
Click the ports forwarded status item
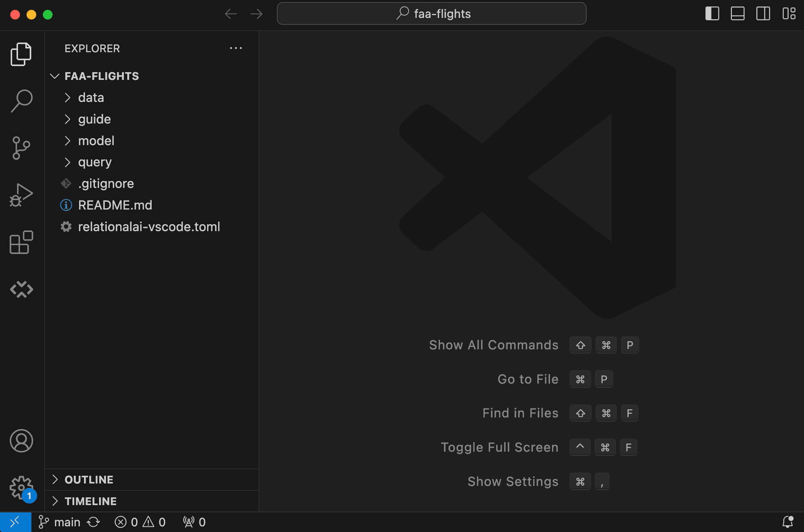pos(194,522)
